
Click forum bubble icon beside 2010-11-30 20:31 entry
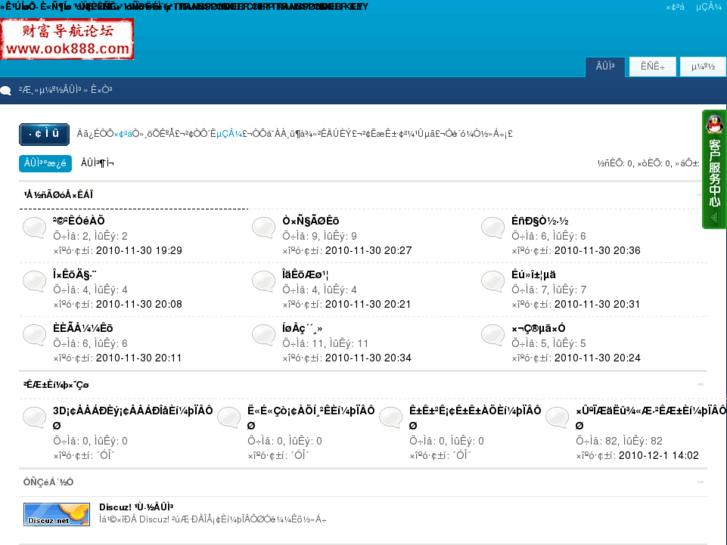click(x=493, y=282)
